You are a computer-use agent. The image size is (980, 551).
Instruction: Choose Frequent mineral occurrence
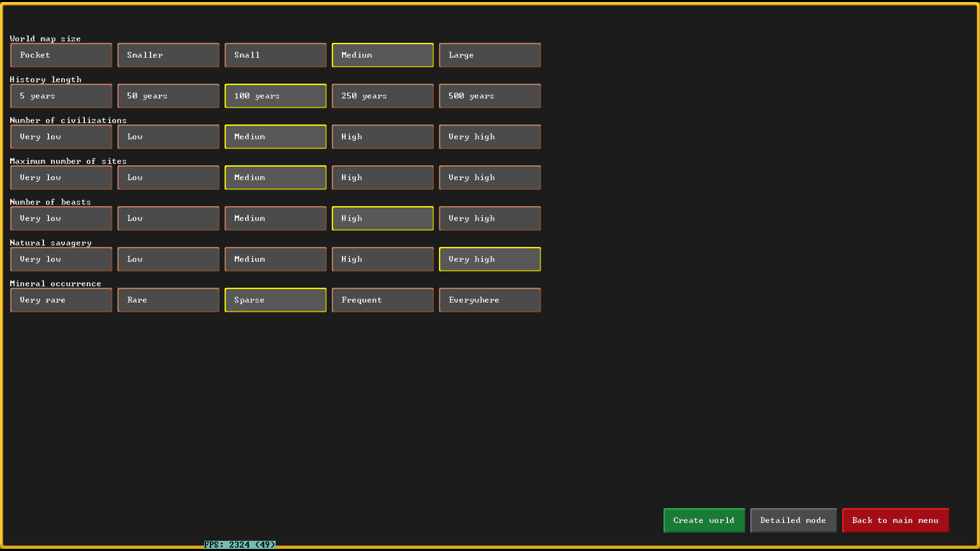coord(383,300)
